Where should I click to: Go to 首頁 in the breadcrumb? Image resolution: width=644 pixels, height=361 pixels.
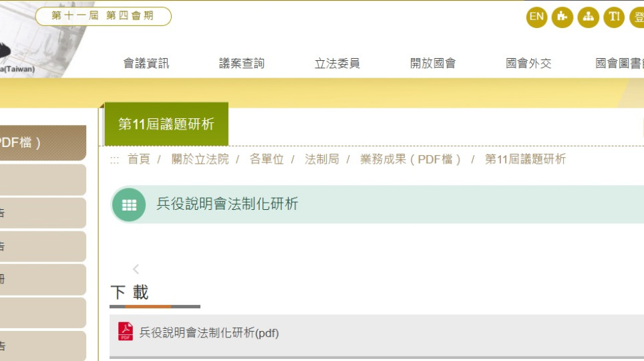[138, 159]
